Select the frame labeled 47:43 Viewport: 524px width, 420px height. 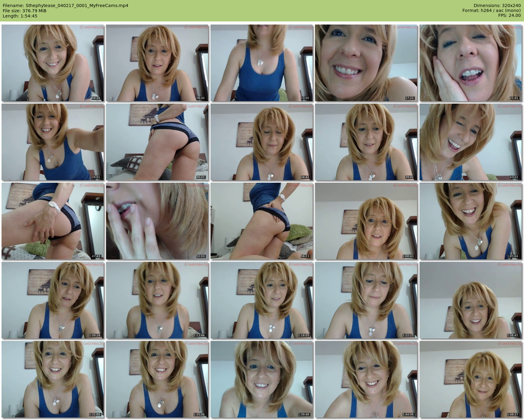(53, 221)
